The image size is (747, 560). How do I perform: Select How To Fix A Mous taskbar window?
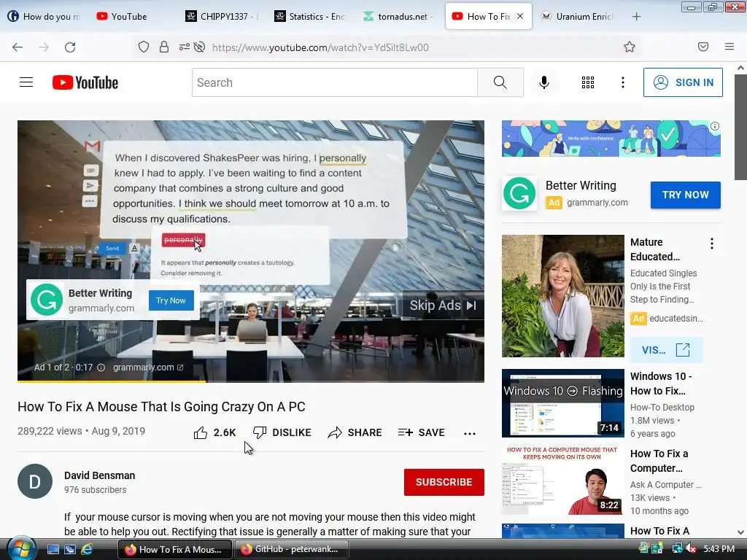175,549
